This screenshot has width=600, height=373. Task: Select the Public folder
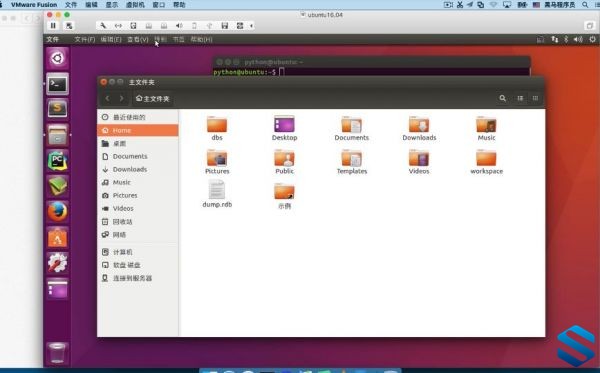(284, 162)
